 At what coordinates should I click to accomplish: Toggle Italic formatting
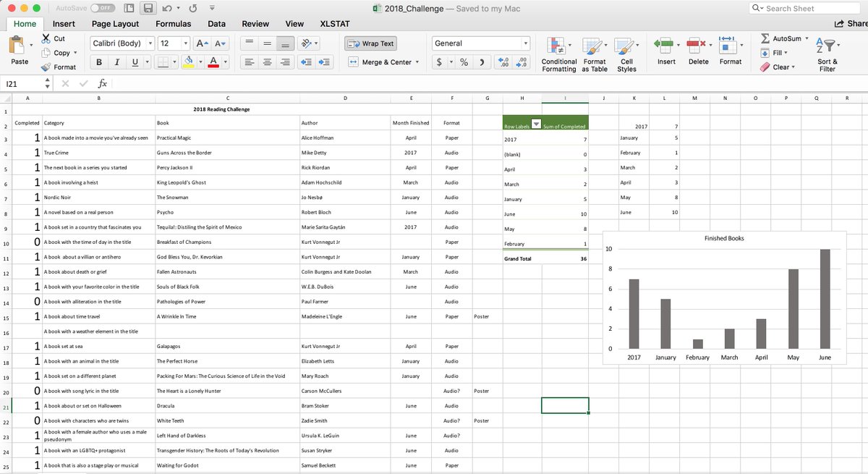click(x=117, y=62)
